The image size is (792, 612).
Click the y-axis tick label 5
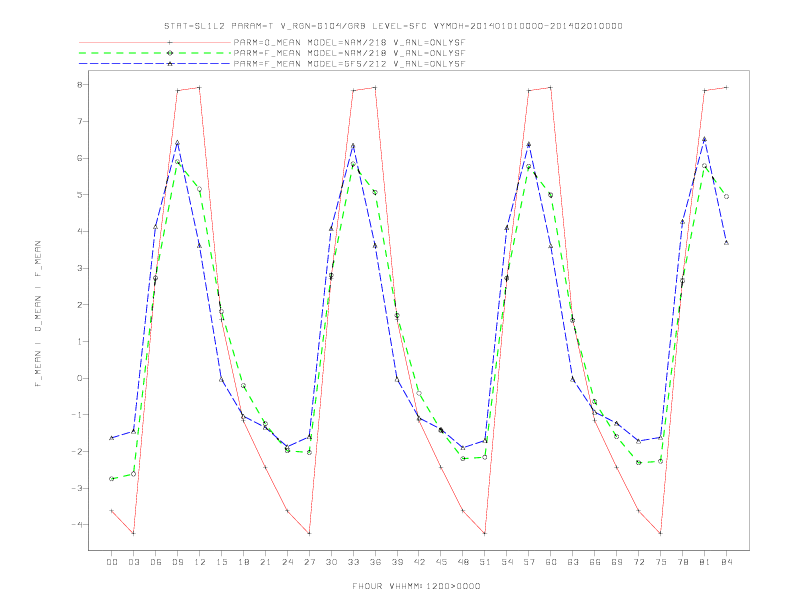coord(79,194)
